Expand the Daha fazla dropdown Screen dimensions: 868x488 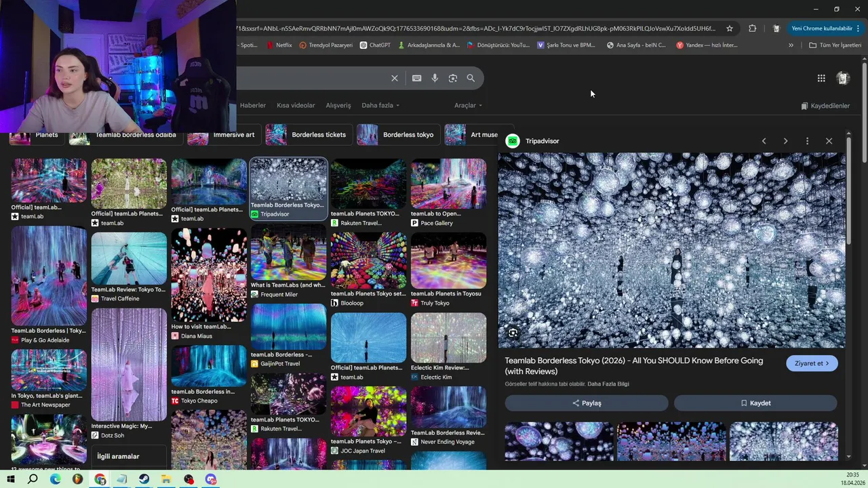coord(380,106)
